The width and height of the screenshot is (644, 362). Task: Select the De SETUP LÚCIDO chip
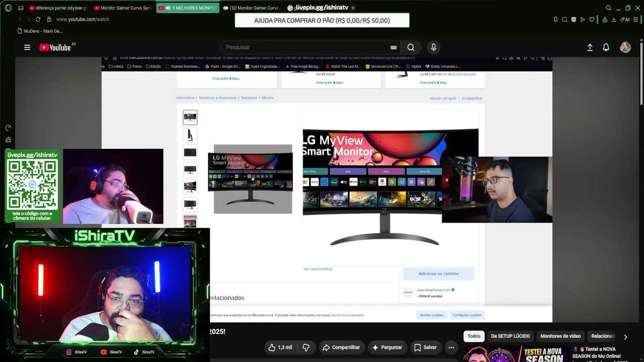(x=510, y=336)
